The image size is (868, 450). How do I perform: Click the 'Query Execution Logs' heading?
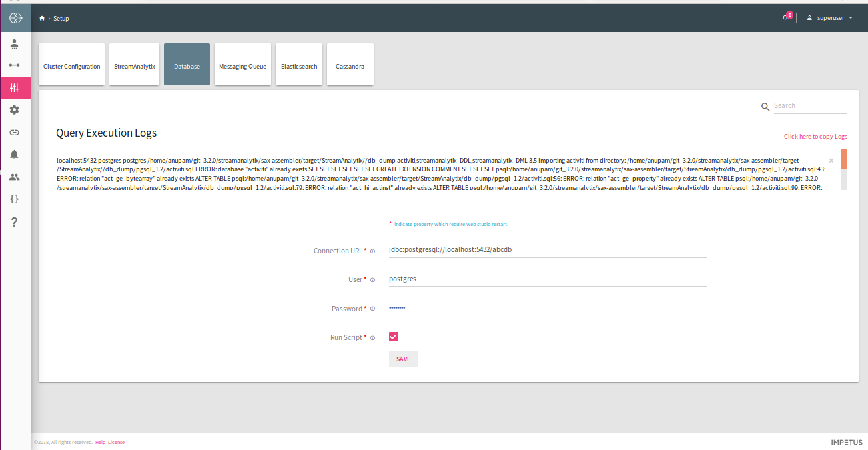point(107,133)
